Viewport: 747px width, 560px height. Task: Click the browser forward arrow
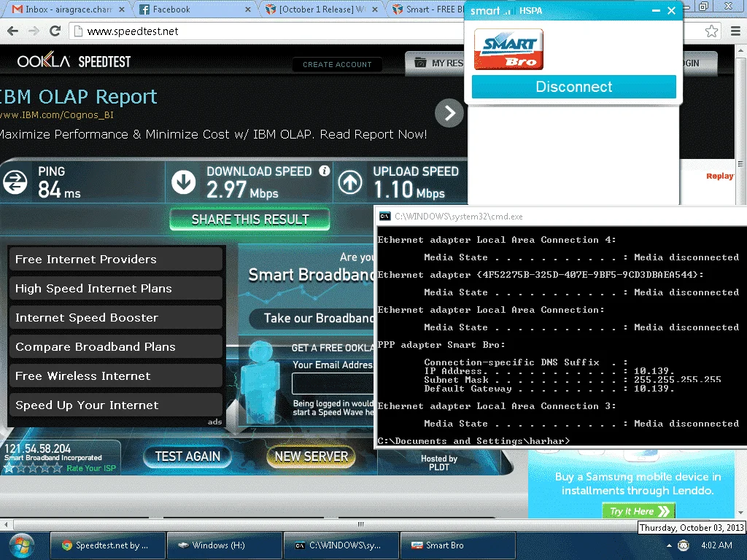coord(34,31)
